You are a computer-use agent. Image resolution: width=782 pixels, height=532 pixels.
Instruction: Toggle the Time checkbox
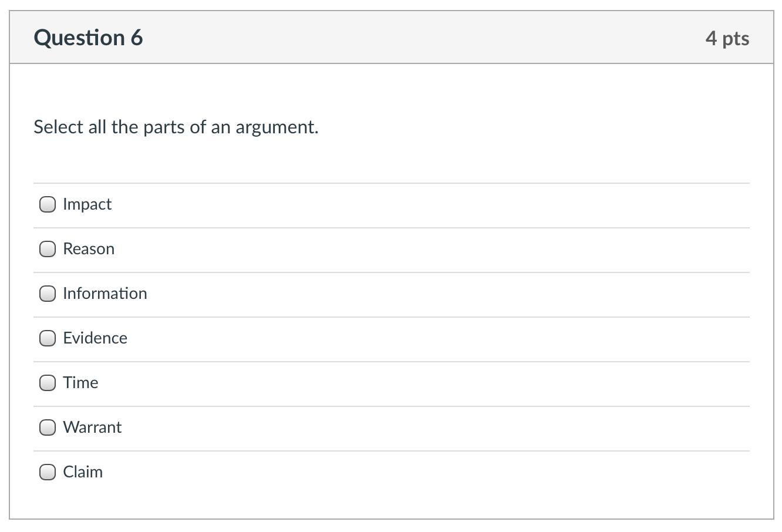[x=48, y=383]
